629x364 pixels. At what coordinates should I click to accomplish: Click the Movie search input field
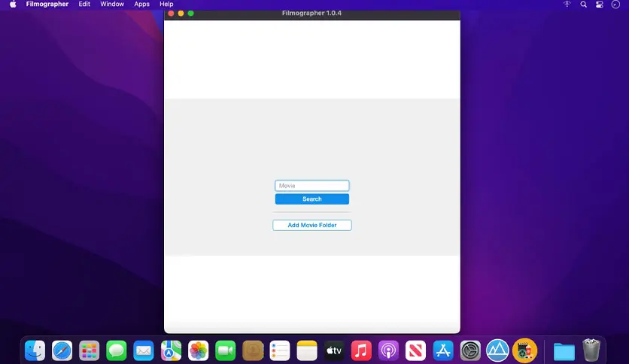click(x=311, y=186)
